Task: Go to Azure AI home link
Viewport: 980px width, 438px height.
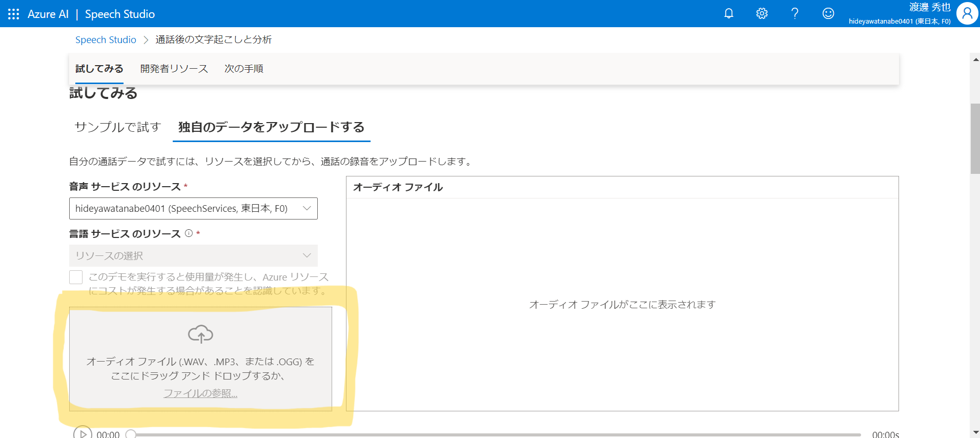Action: pyautogui.click(x=48, y=14)
